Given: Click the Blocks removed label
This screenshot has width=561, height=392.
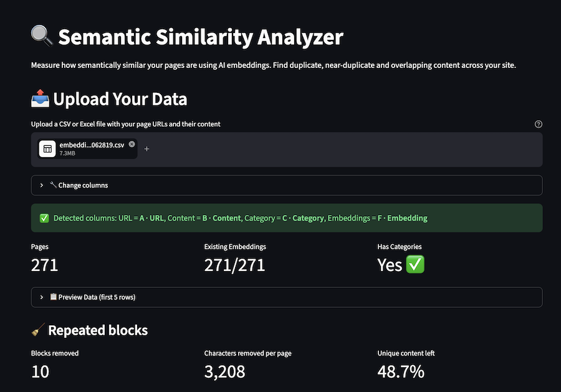Looking at the screenshot, I should [x=55, y=353].
